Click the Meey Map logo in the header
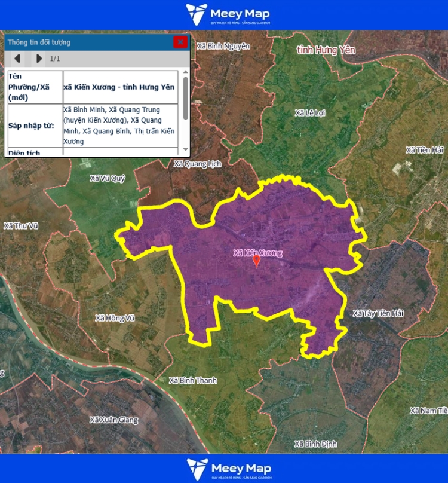This screenshot has width=448, height=483. pyautogui.click(x=227, y=14)
